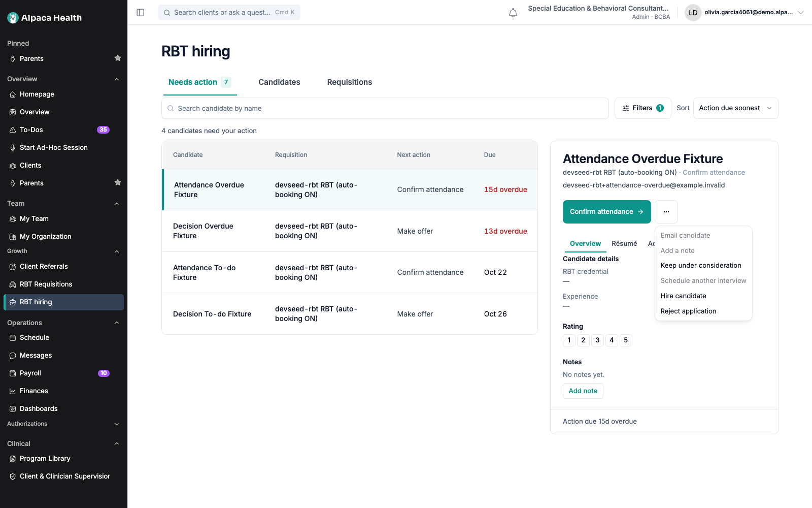Open the Action due soonest sort dropdown
Screen dimensions: 812x508
click(735, 108)
